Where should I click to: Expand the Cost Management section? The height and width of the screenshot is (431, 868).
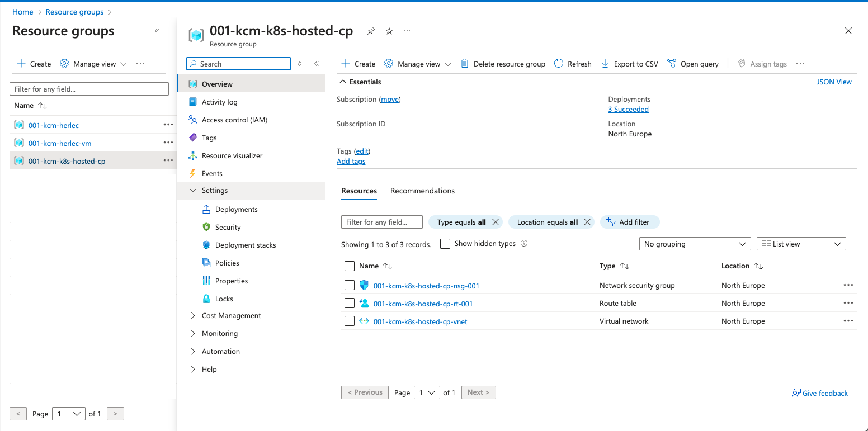[231, 315]
